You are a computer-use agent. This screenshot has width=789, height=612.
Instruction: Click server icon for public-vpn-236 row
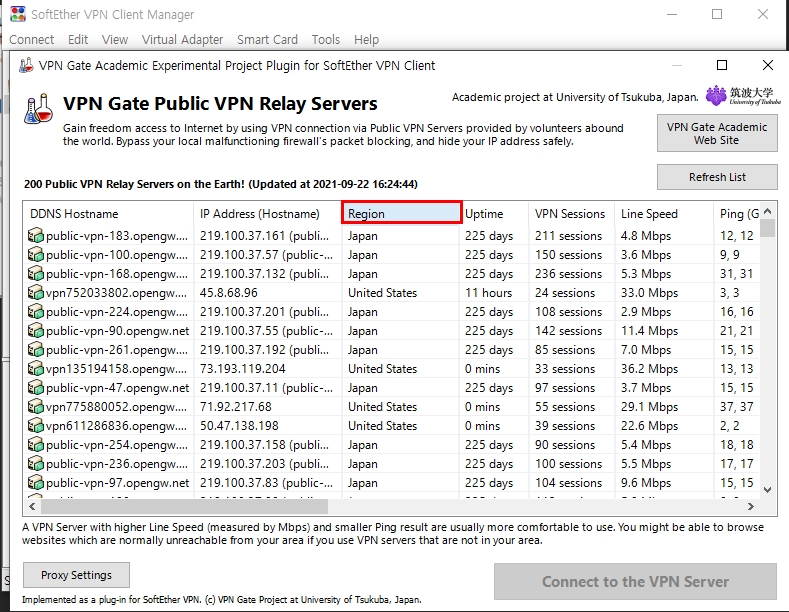[x=36, y=464]
